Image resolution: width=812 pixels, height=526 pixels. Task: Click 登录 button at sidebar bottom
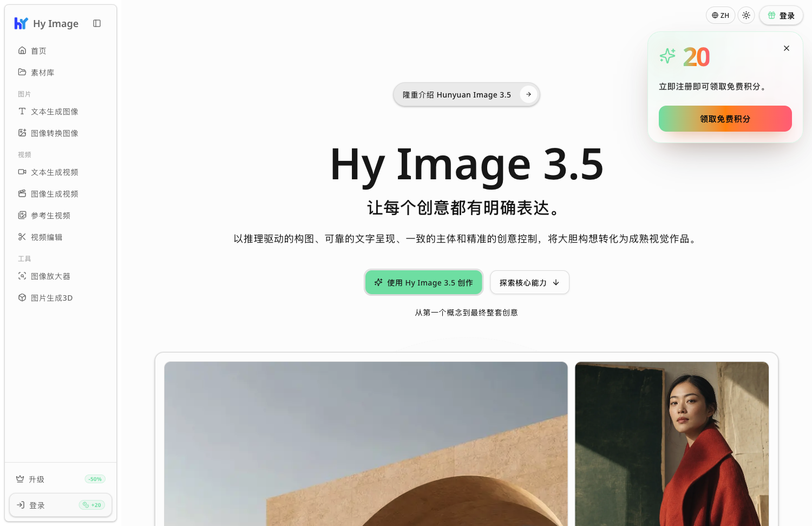pos(61,505)
